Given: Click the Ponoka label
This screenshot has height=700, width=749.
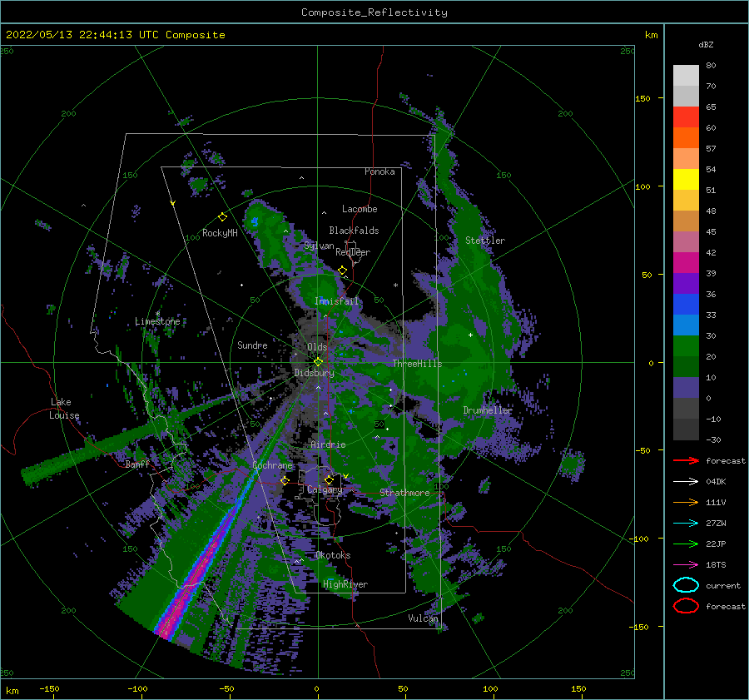Looking at the screenshot, I should tap(379, 171).
